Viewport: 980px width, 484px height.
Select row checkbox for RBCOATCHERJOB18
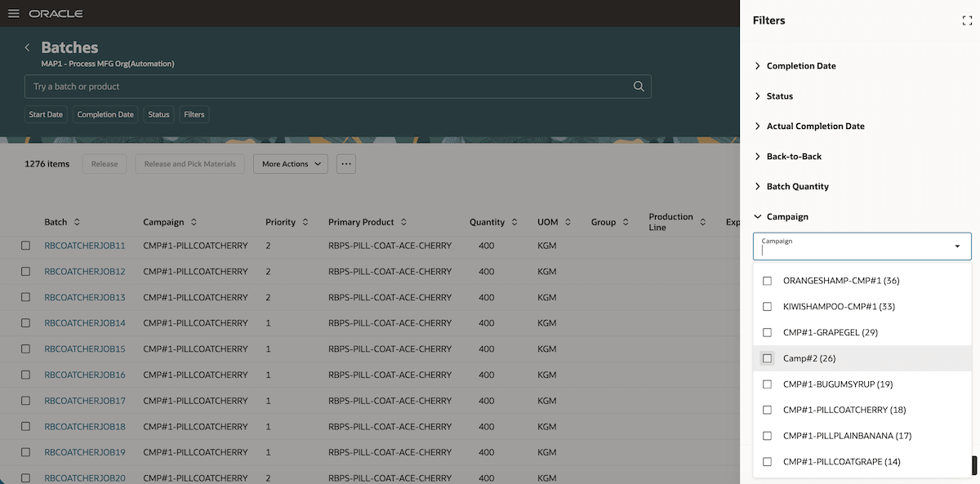pos(25,427)
